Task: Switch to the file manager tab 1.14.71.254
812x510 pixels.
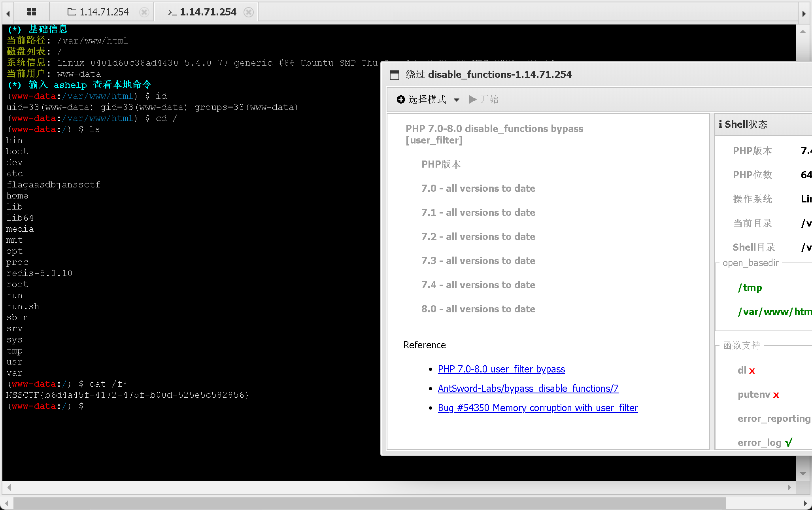Action: pos(98,12)
